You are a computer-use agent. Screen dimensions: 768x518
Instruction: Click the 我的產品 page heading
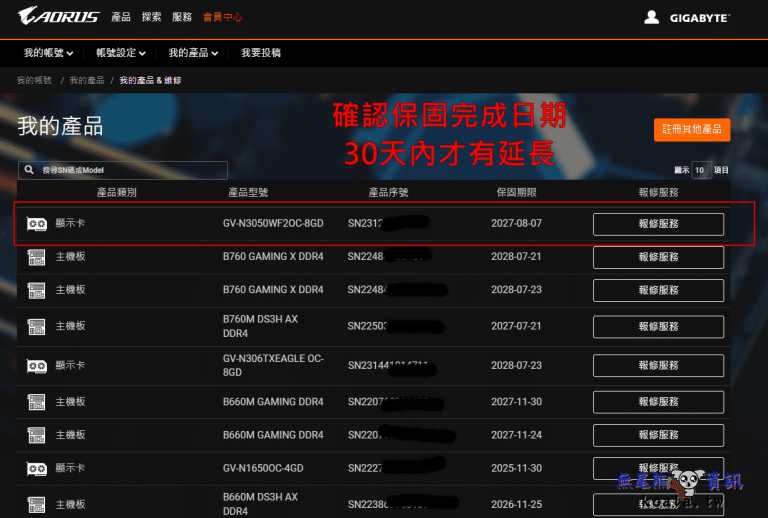coord(60,126)
